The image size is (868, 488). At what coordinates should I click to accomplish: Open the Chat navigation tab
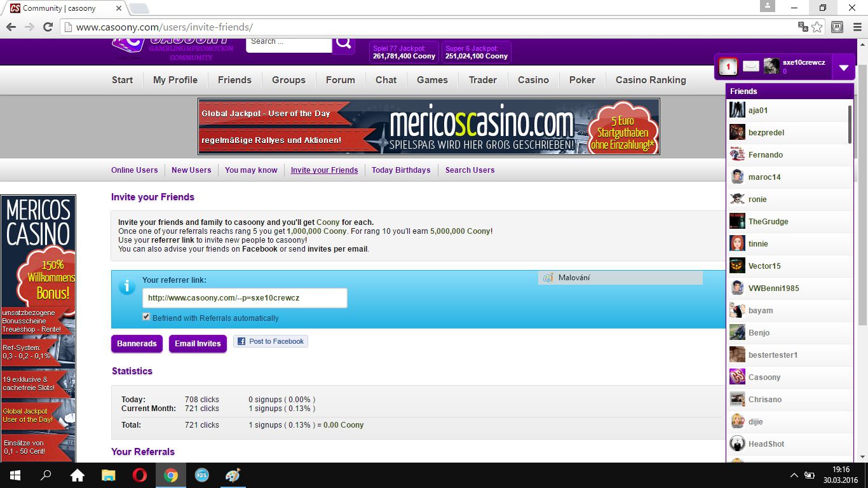click(386, 80)
